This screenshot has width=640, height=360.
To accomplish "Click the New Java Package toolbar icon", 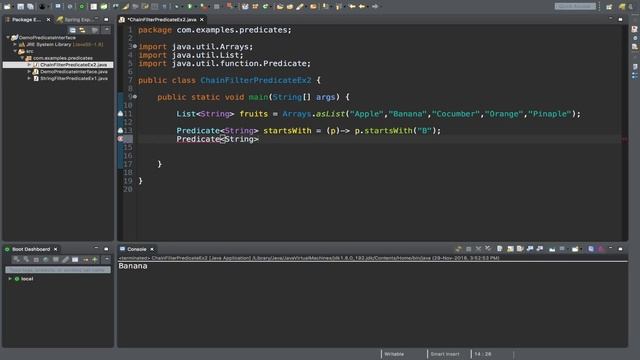I will (x=255, y=6).
